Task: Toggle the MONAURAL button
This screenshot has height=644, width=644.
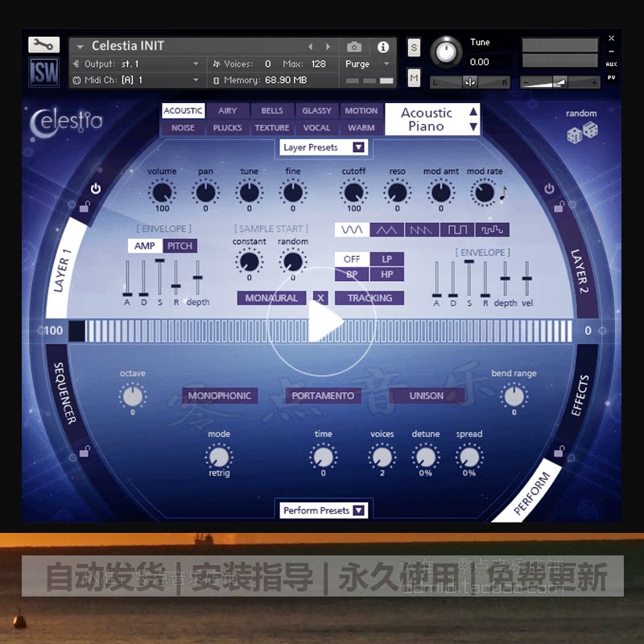Action: click(x=271, y=298)
